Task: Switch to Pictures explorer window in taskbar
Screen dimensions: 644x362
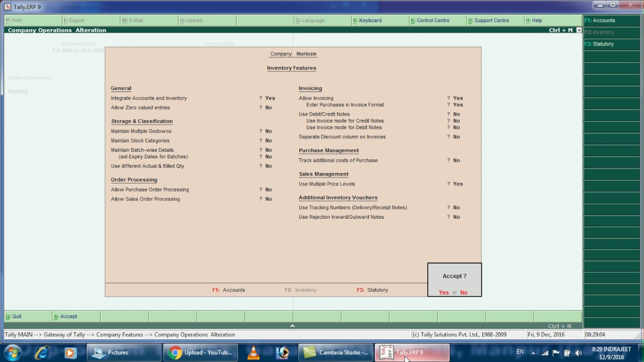Action: coord(124,352)
